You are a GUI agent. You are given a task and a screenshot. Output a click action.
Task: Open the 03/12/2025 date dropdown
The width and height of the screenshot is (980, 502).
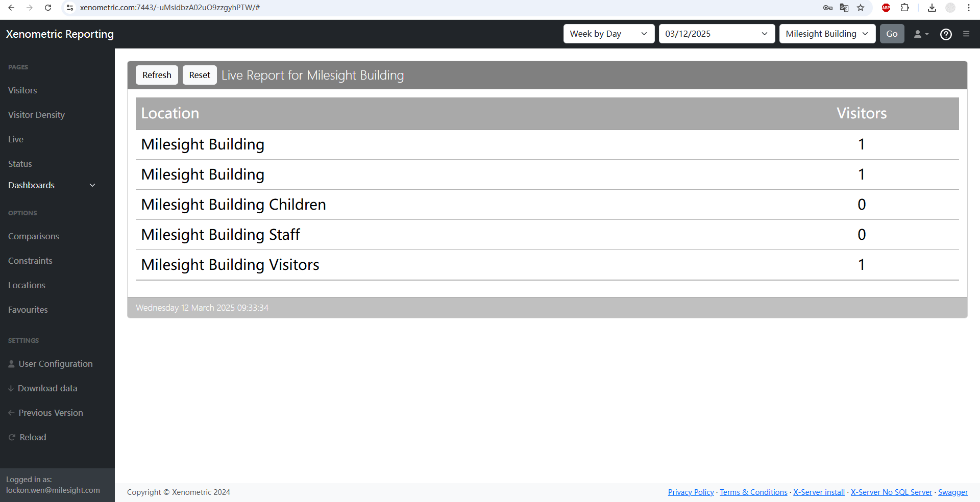pyautogui.click(x=717, y=34)
